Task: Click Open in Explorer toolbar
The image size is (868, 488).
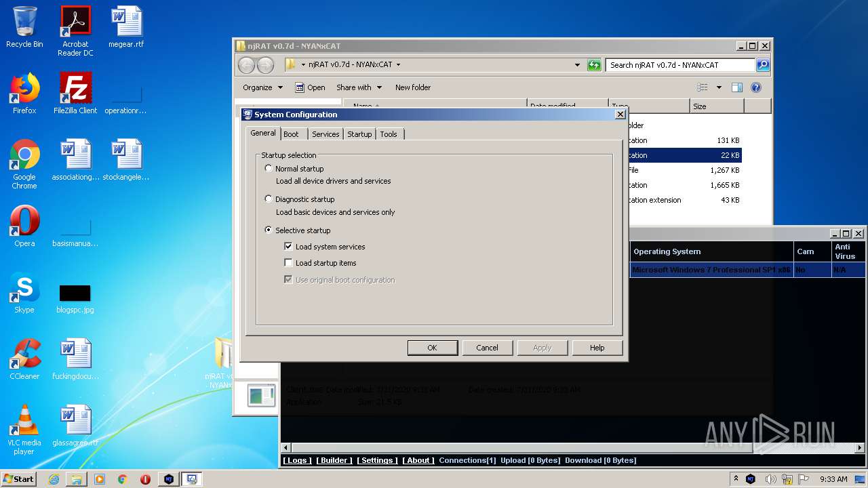Action: (310, 87)
